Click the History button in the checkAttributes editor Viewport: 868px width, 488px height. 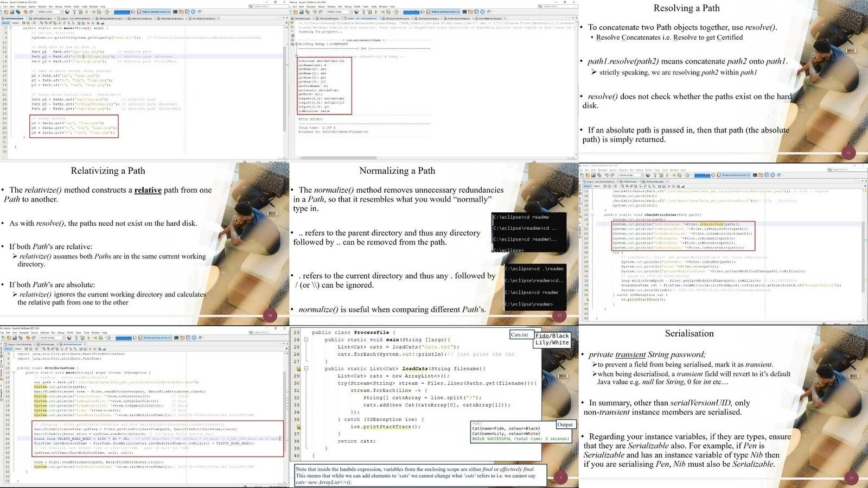(596, 186)
